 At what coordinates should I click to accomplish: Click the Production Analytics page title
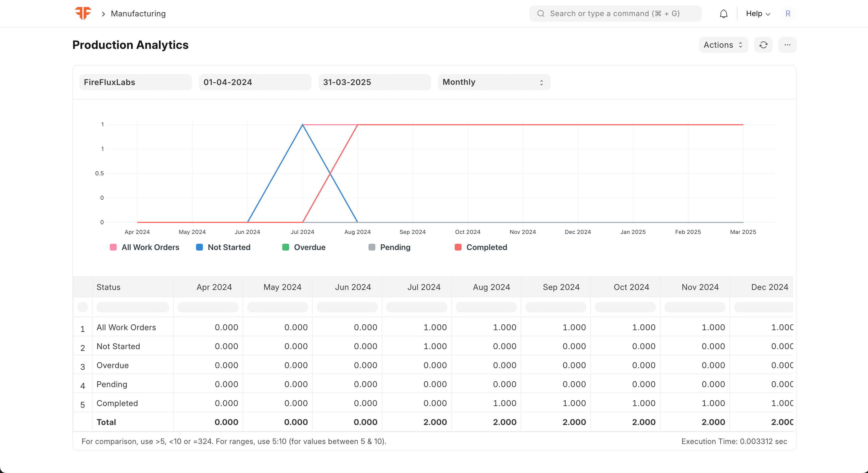pyautogui.click(x=130, y=45)
